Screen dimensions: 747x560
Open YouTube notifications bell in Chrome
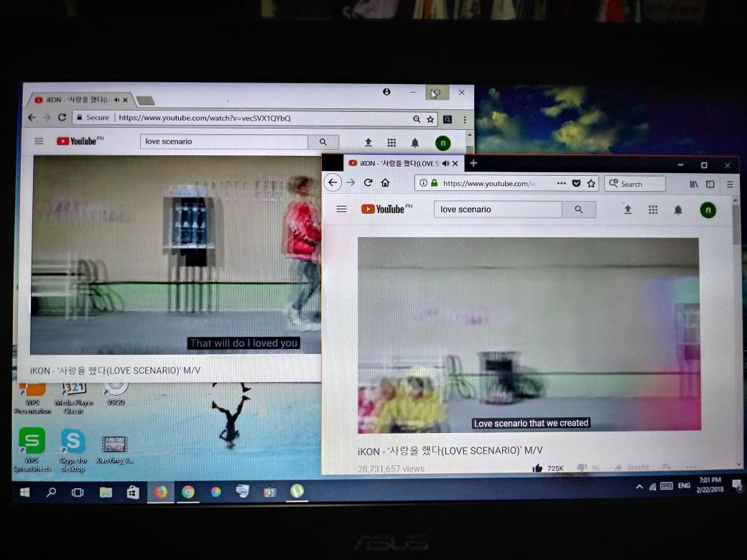(x=415, y=143)
